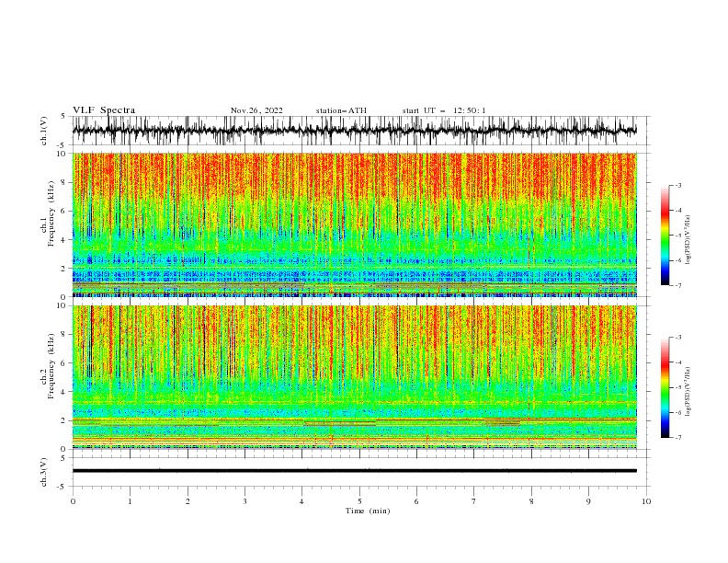Click the time axis tick label "3"
Viewport: 728px width, 563px height.
(245, 501)
